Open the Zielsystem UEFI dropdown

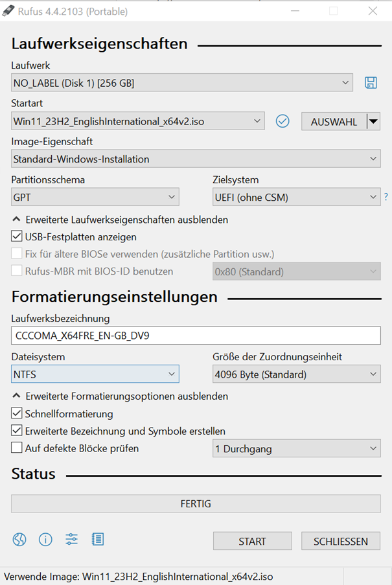pyautogui.click(x=297, y=197)
